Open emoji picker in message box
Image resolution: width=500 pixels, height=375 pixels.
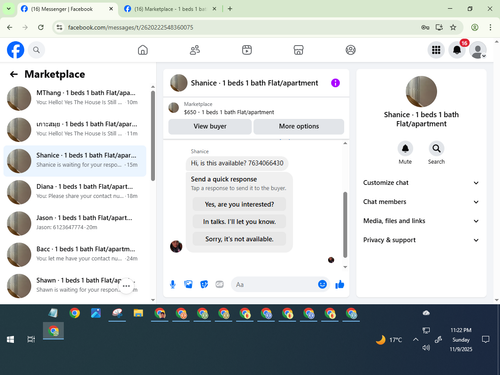coord(322,284)
